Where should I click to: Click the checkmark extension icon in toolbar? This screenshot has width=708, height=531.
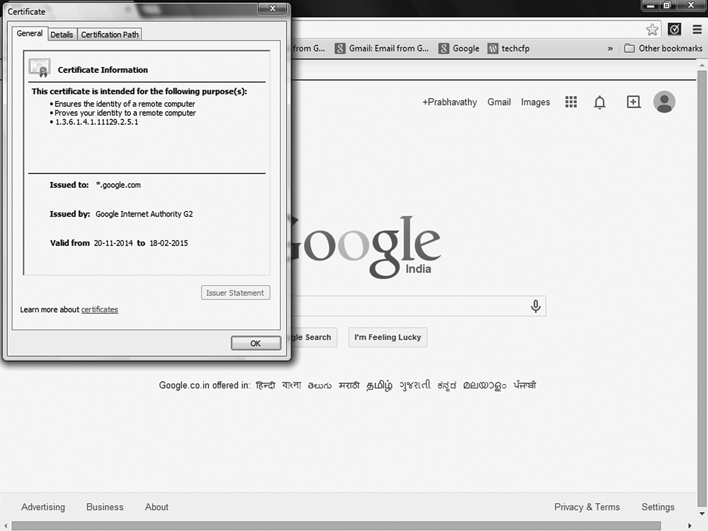(x=674, y=29)
